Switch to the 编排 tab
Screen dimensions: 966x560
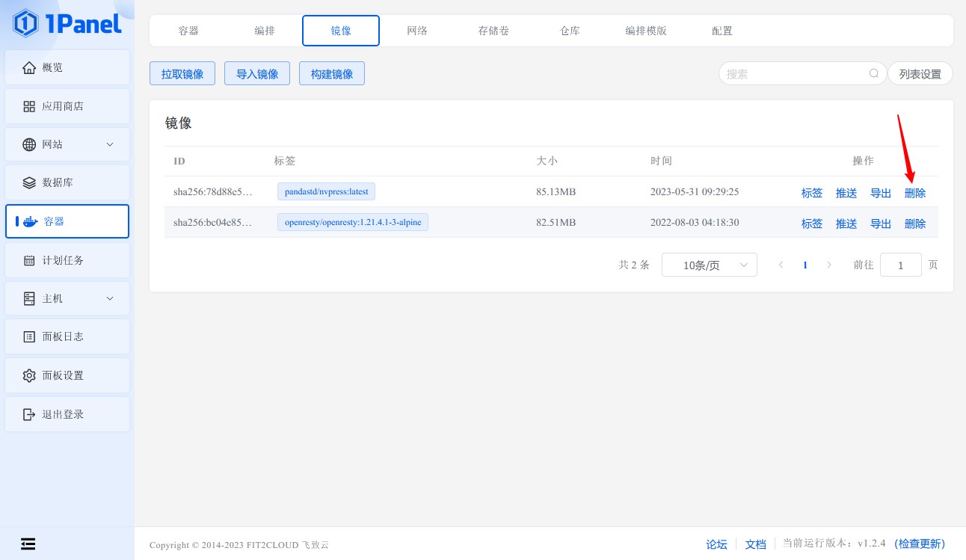coord(265,31)
